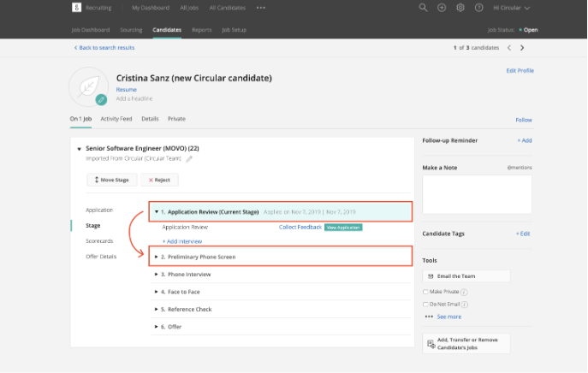The image size is (588, 373).
Task: Switch to the Sourcing tab
Action: tap(131, 30)
